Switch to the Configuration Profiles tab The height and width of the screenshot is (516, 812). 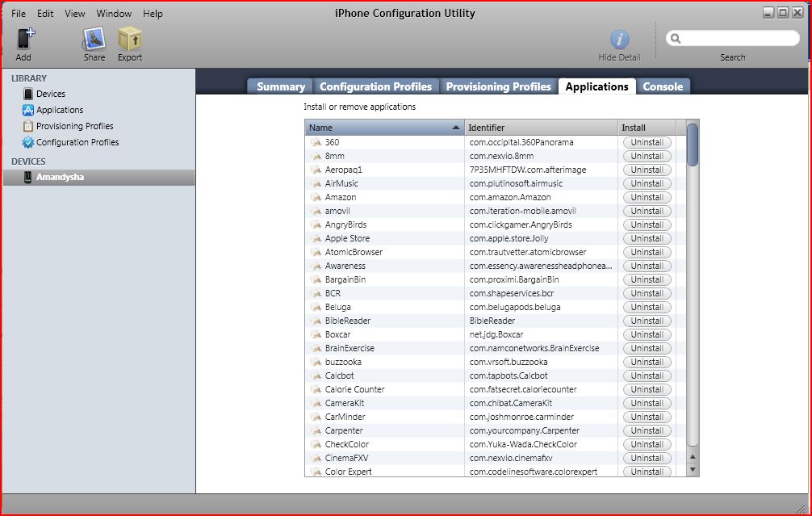375,86
